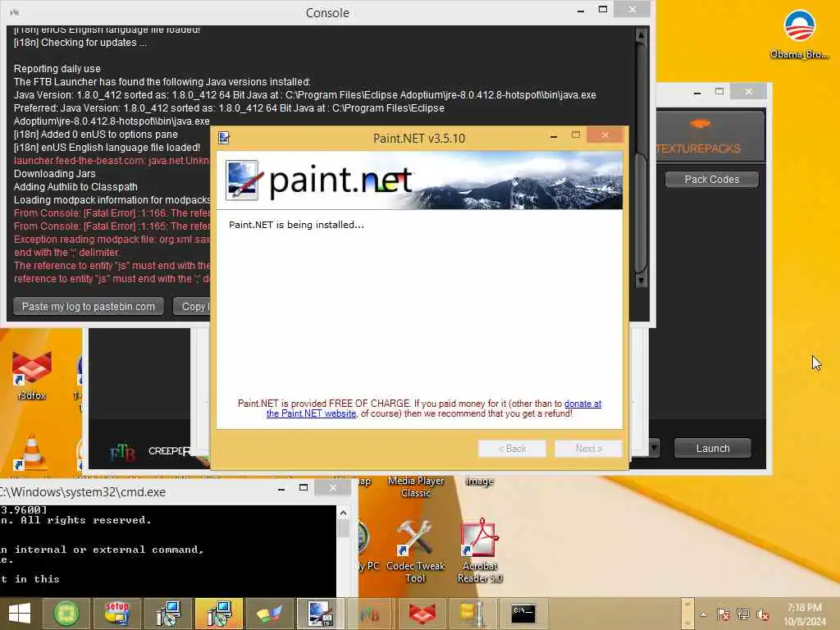Screen dimensions: 840x630
Task: Switch to the highlighted installer taskbar icon
Action: click(x=219, y=614)
